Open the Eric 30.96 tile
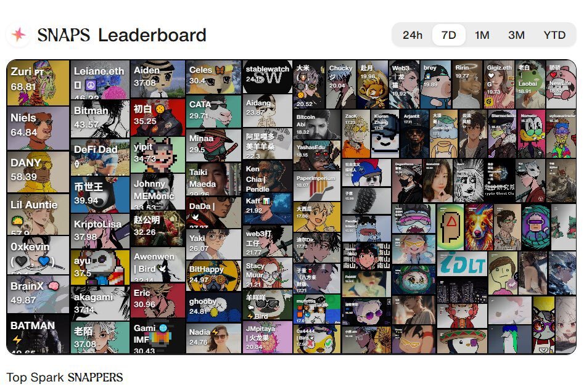The width and height of the screenshot is (584, 392). click(x=157, y=300)
